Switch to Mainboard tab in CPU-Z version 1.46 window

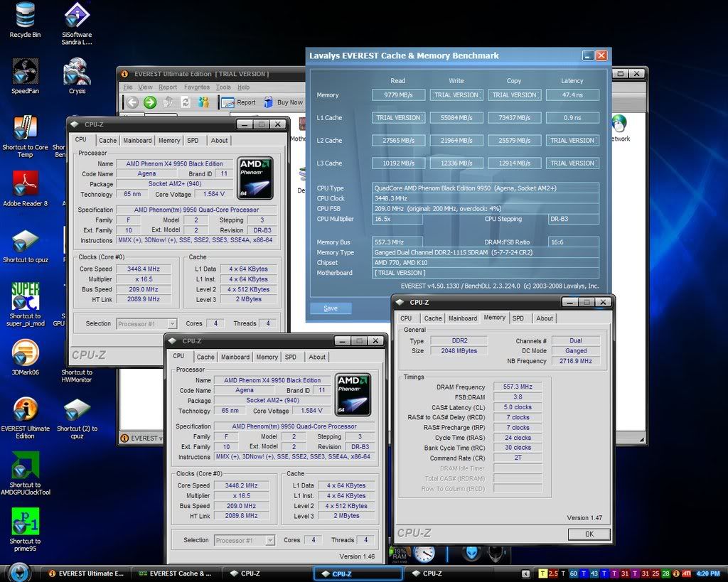[x=235, y=357]
